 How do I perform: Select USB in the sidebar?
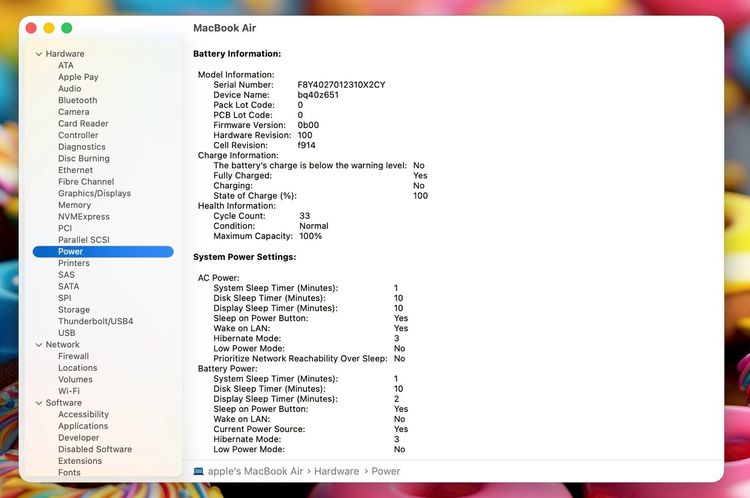[66, 333]
